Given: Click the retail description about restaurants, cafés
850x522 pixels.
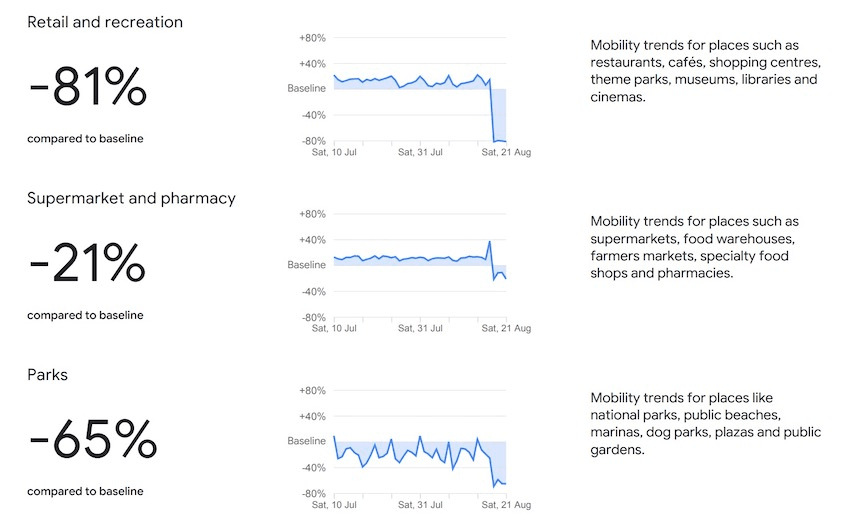Looking at the screenshot, I should click(705, 72).
